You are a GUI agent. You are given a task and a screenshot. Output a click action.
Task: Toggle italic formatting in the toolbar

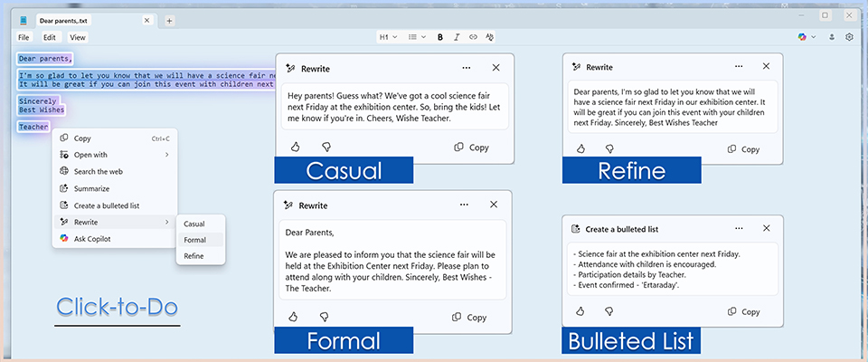point(457,37)
